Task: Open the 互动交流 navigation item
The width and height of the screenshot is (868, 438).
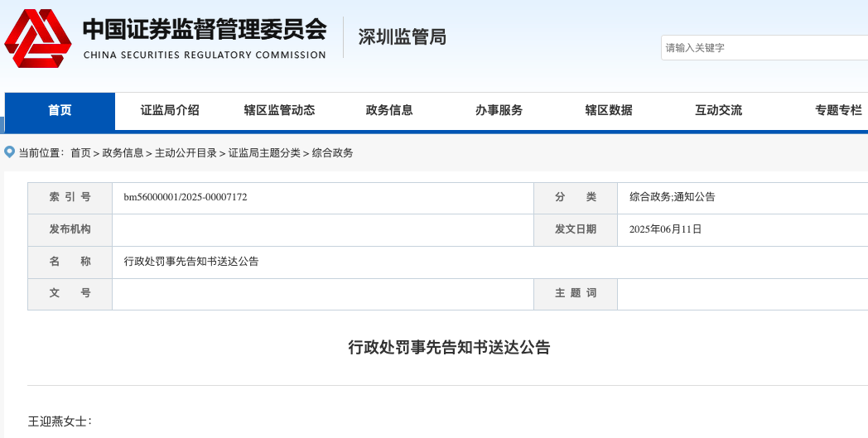Action: tap(718, 111)
